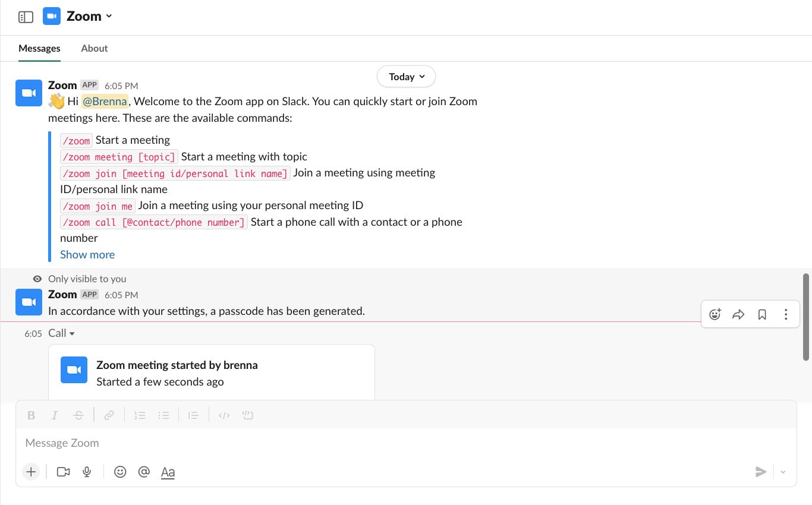This screenshot has height=505, width=812.
Task: Click the @Brenna mention
Action: point(105,101)
